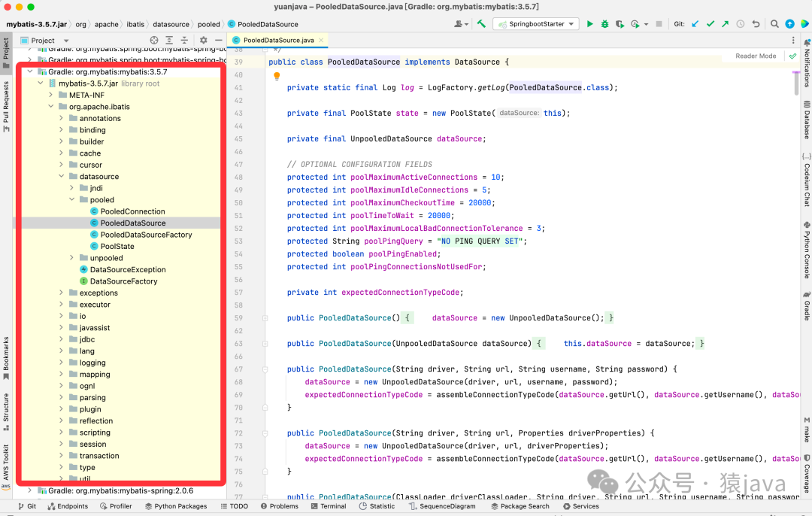This screenshot has width=812, height=516.
Task: Expand the META-INF folder
Action: coord(51,95)
